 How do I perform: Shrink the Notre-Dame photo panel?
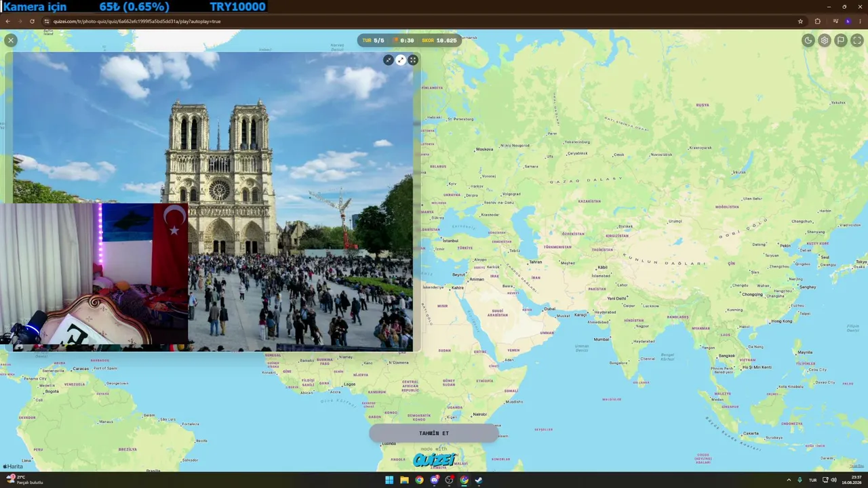[x=389, y=60]
